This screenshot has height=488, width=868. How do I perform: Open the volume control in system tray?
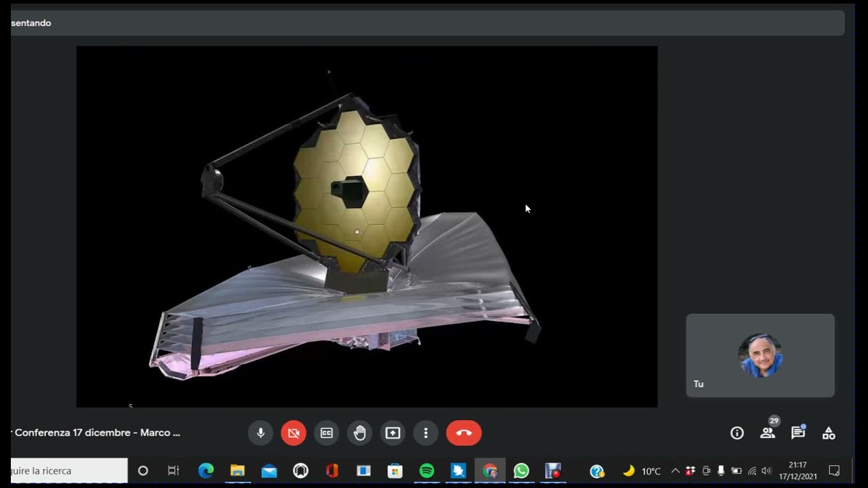click(x=766, y=471)
